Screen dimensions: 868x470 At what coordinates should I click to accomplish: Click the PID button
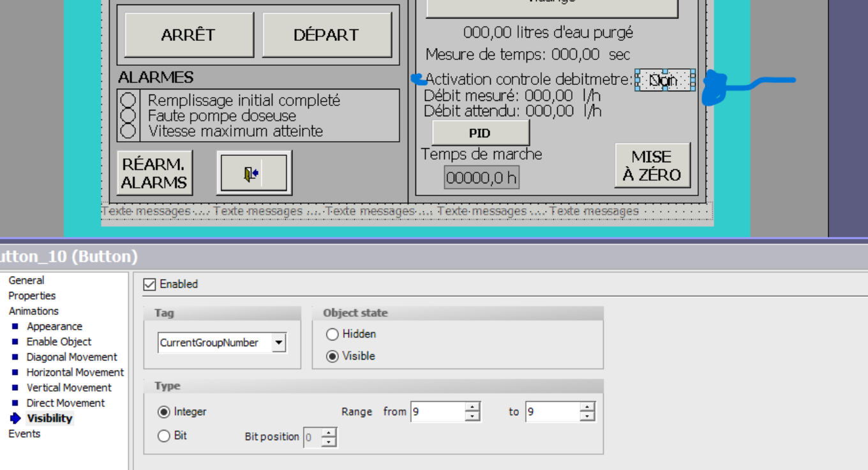pyautogui.click(x=481, y=133)
